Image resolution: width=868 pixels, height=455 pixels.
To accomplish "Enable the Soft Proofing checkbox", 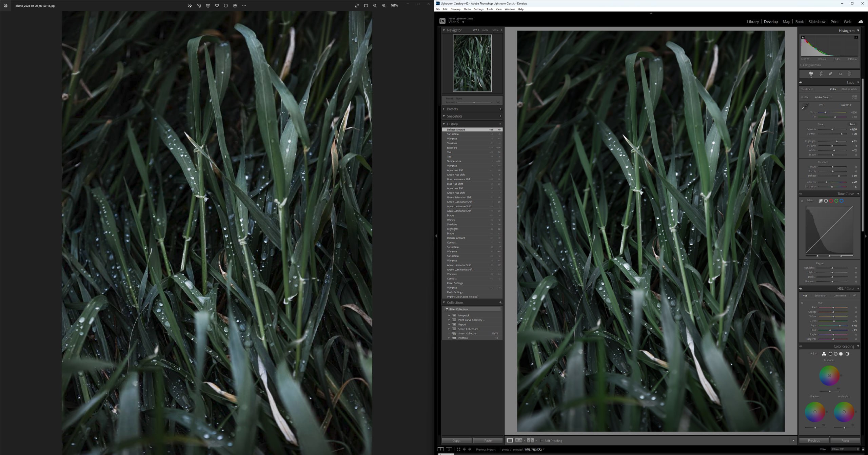I will click(542, 441).
